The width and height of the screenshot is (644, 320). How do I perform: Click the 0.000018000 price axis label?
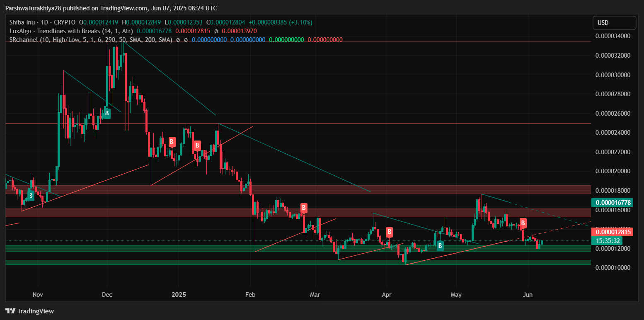(613, 191)
